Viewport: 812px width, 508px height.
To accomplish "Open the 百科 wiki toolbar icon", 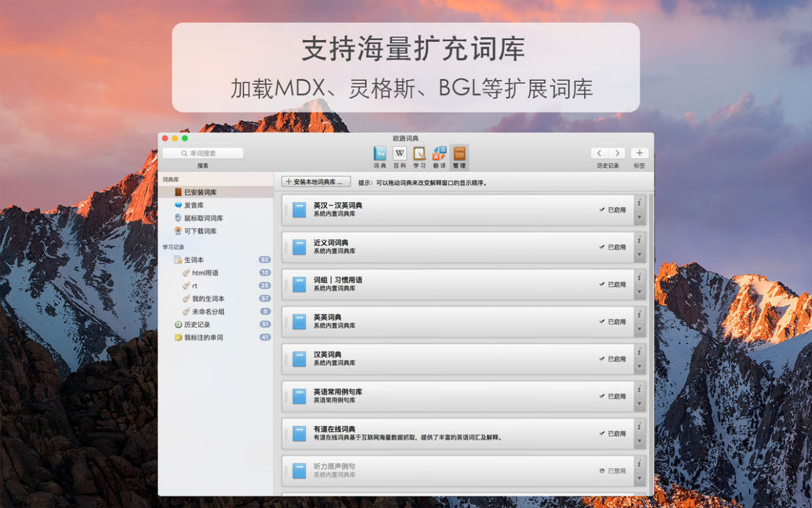I will (x=399, y=157).
